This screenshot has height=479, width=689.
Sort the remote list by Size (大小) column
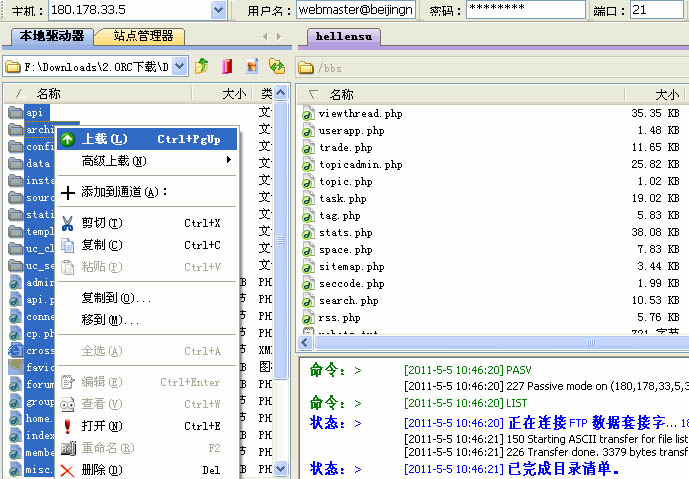click(x=665, y=94)
